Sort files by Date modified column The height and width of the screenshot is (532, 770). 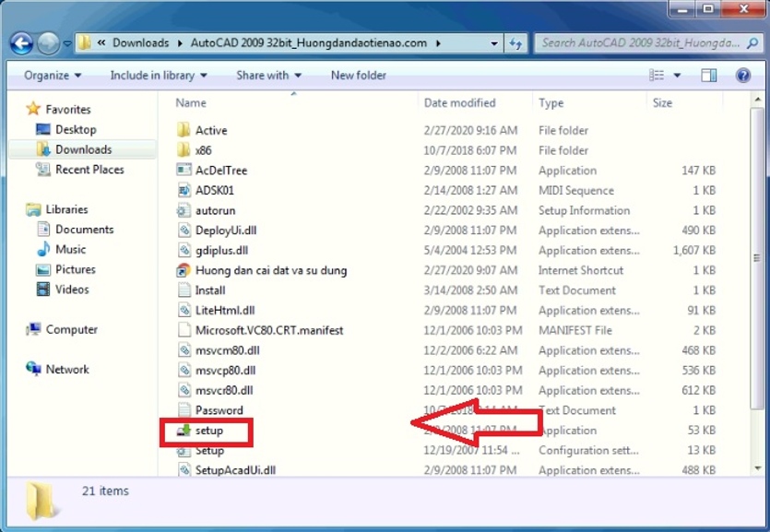pos(459,103)
